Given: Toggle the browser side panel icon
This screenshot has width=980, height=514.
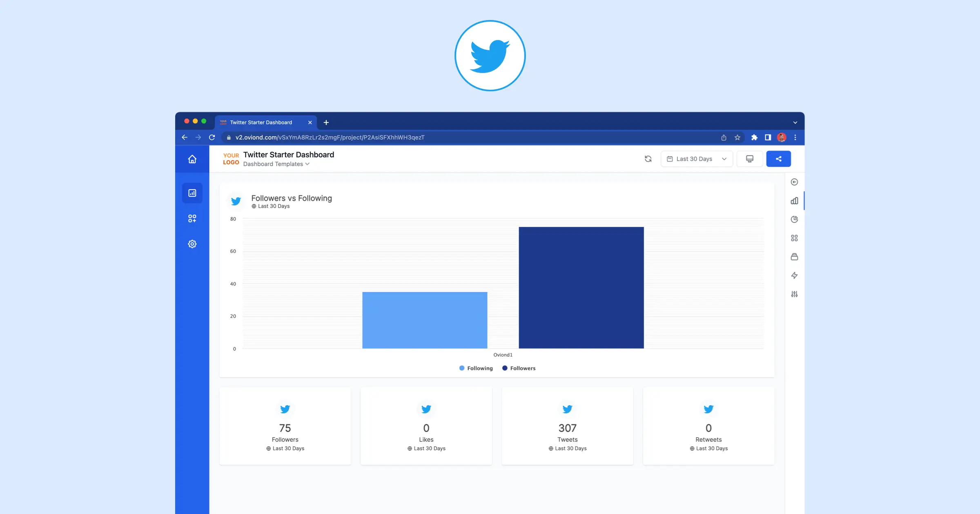Looking at the screenshot, I should [x=768, y=137].
